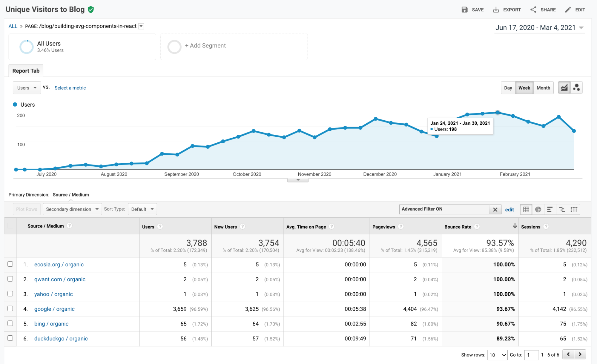Viewport: 597px width, 364px height.
Task: Click the Source / Medium primary dimension
Action: [x=71, y=195]
